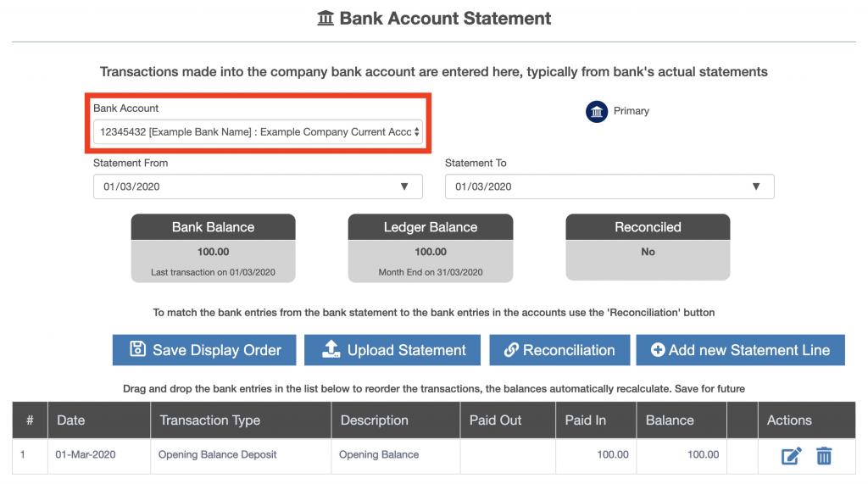Viewport: 868px width, 484px height.
Task: Click the Opening Balance description text
Action: tap(379, 454)
